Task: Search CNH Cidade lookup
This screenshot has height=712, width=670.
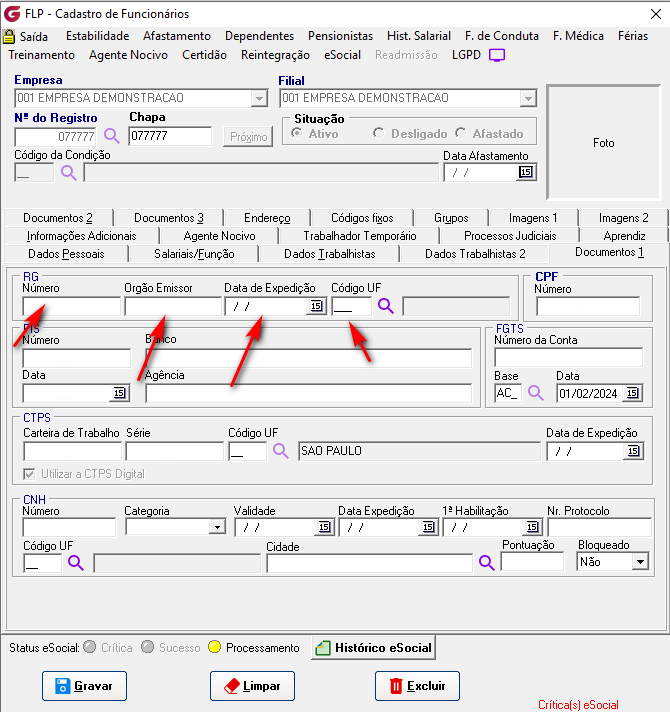Action: click(x=487, y=563)
